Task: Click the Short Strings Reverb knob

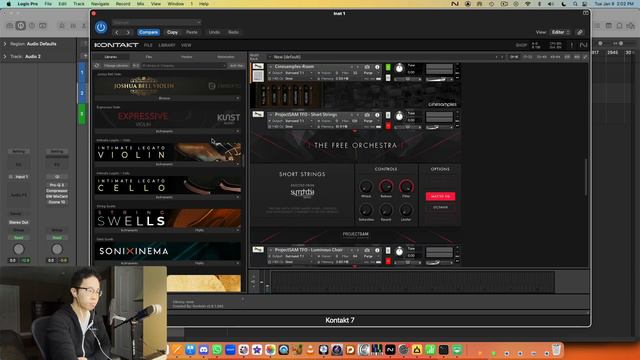Action: click(x=386, y=210)
